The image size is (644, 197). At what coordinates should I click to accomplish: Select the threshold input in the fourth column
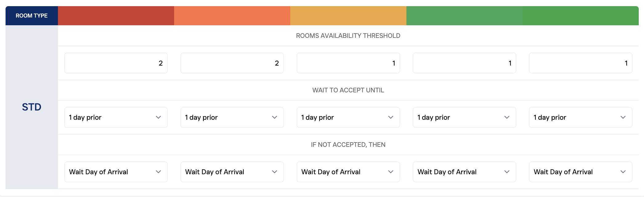(464, 63)
